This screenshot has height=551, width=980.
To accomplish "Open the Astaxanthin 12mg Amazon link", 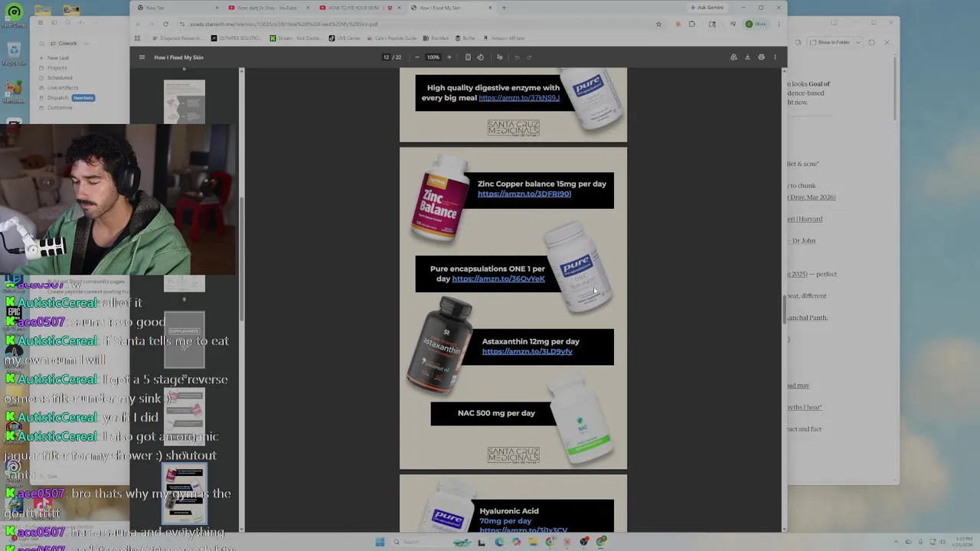I will (x=528, y=351).
